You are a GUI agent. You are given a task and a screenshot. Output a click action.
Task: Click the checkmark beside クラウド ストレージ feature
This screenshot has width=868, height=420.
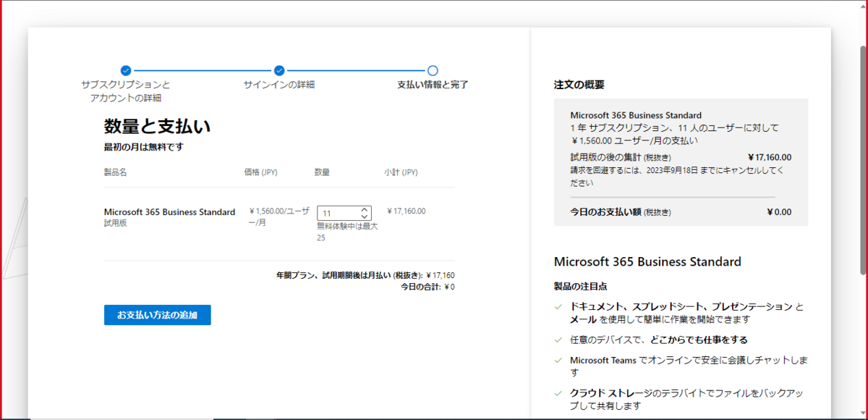pos(558,393)
